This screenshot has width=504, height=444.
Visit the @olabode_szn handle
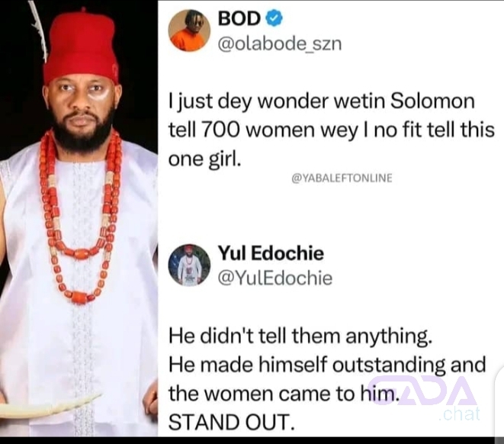coord(280,43)
